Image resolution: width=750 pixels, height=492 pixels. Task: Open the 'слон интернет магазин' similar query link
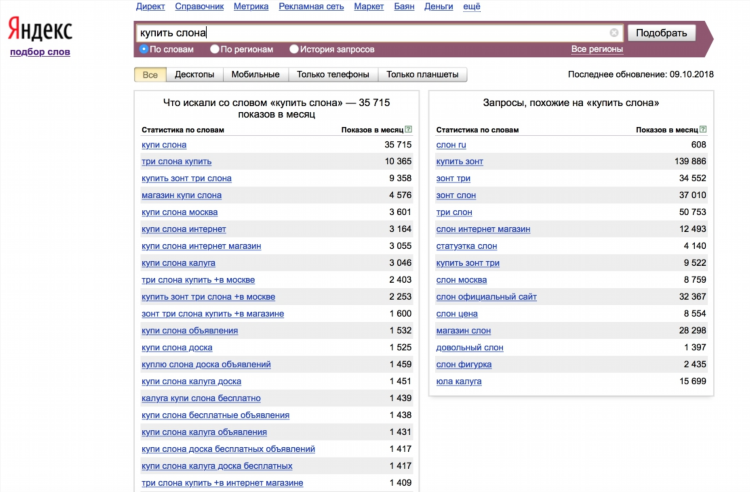(x=483, y=229)
